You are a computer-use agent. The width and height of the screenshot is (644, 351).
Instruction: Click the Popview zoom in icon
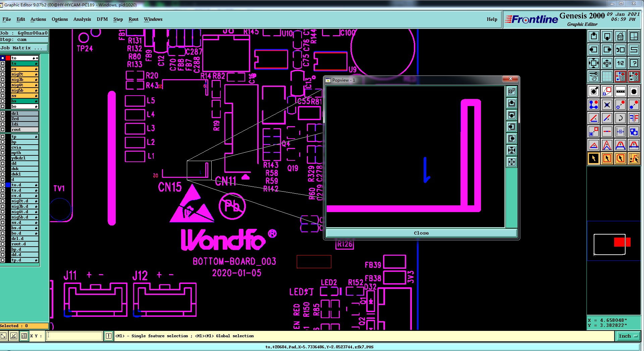click(512, 150)
